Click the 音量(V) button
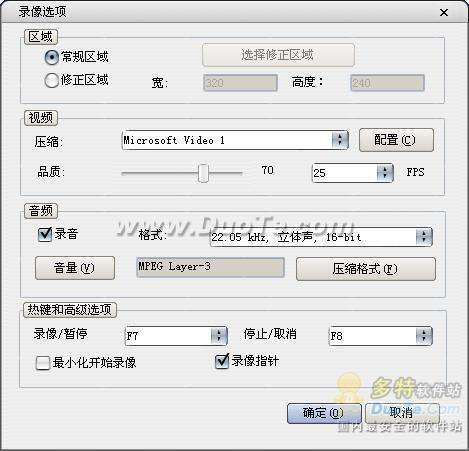This screenshot has height=451, width=469. point(75,268)
